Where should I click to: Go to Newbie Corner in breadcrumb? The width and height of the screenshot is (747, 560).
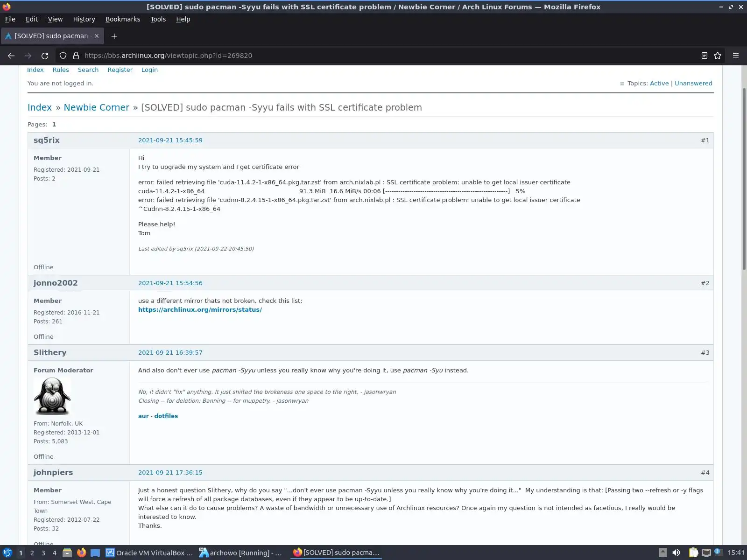click(x=97, y=107)
